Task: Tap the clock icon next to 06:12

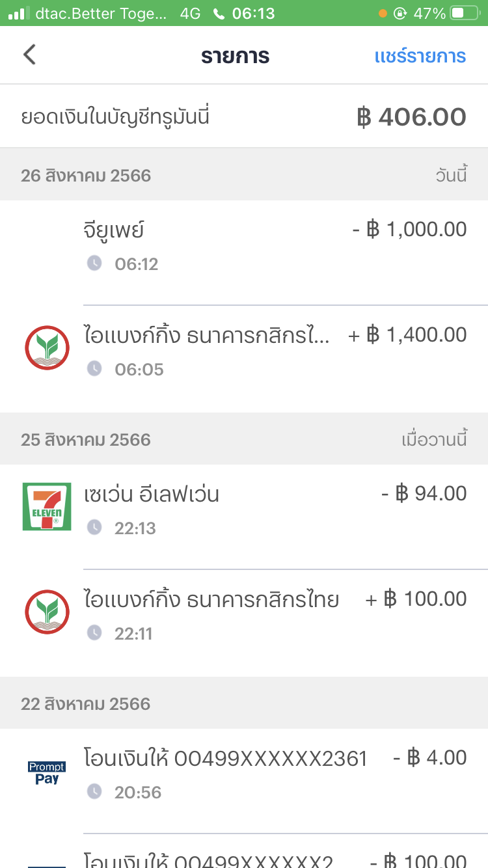Action: pos(94,264)
